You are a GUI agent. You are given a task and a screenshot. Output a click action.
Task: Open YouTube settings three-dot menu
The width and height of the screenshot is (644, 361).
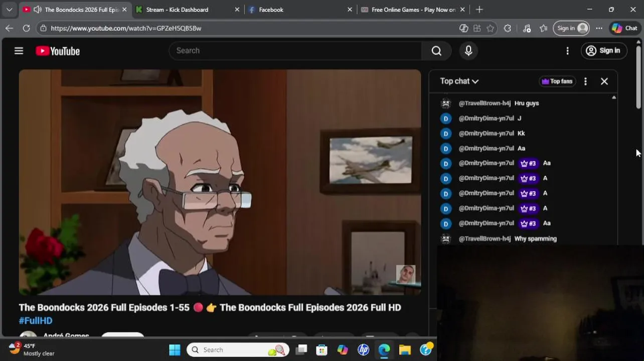567,51
